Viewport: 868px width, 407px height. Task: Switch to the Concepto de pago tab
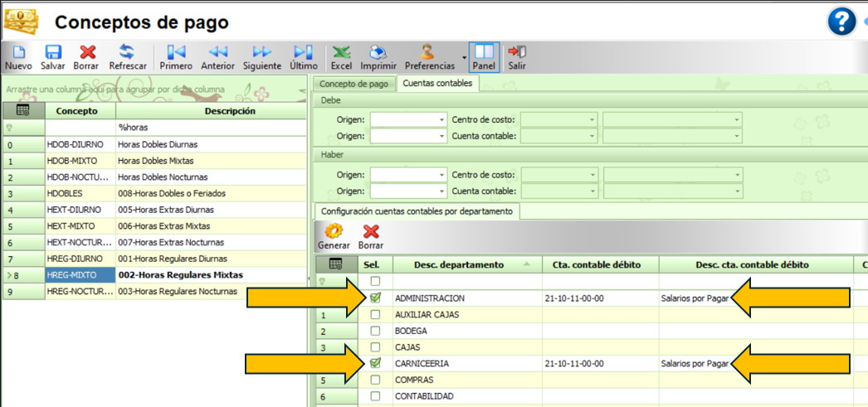click(354, 84)
